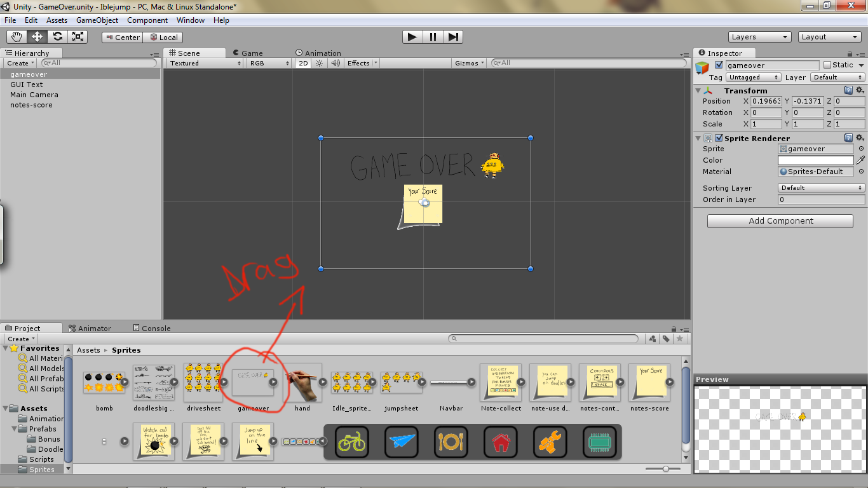Click the Play button
The width and height of the screenshot is (868, 488).
[x=412, y=37]
